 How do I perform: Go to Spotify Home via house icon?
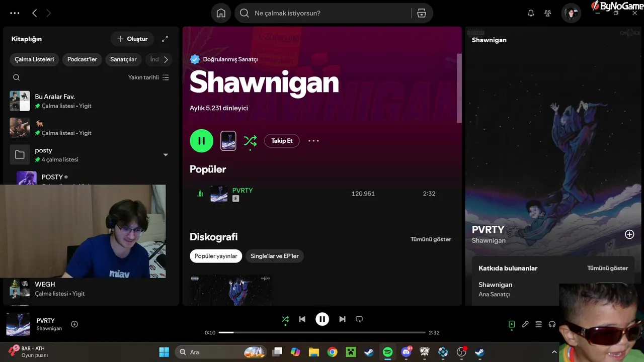[221, 13]
